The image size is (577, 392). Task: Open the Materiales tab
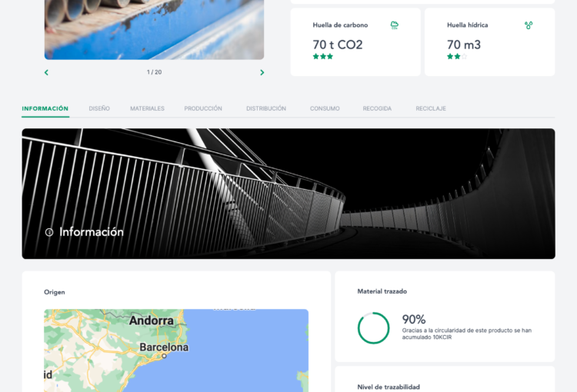147,108
